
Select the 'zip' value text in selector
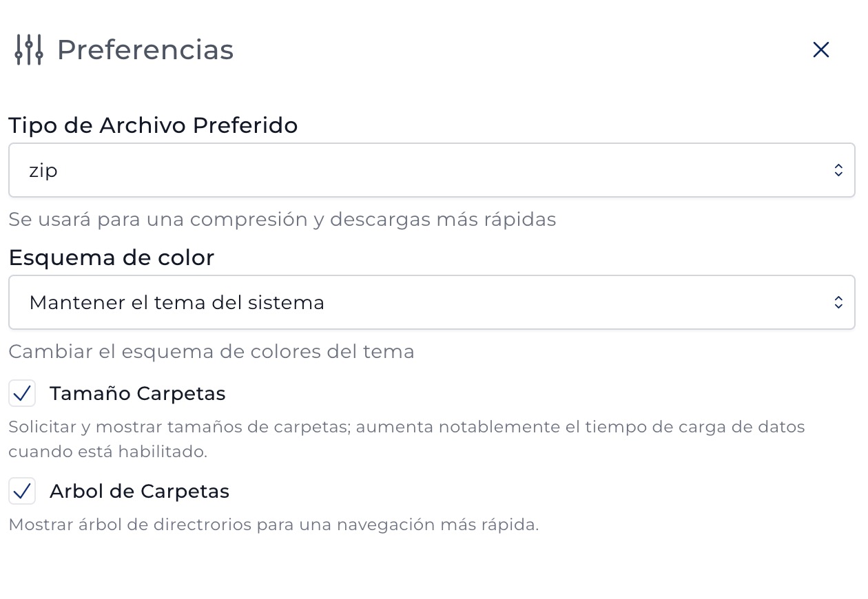(x=43, y=171)
